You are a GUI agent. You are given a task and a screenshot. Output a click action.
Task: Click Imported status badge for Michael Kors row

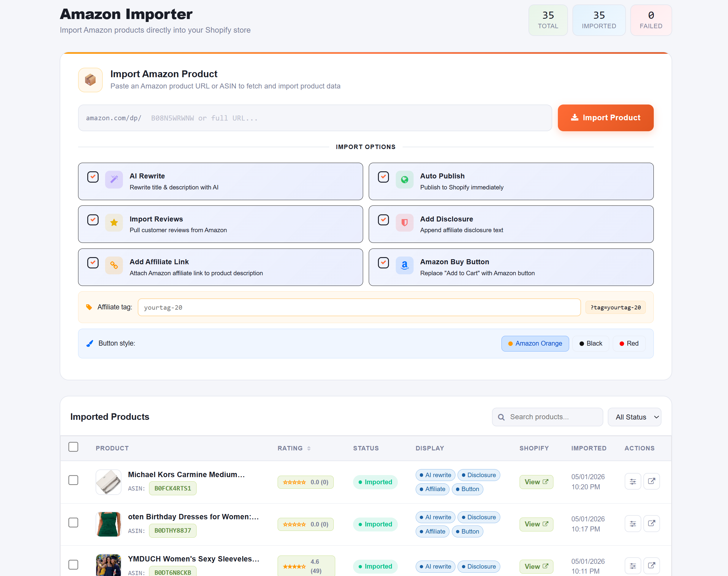click(375, 482)
